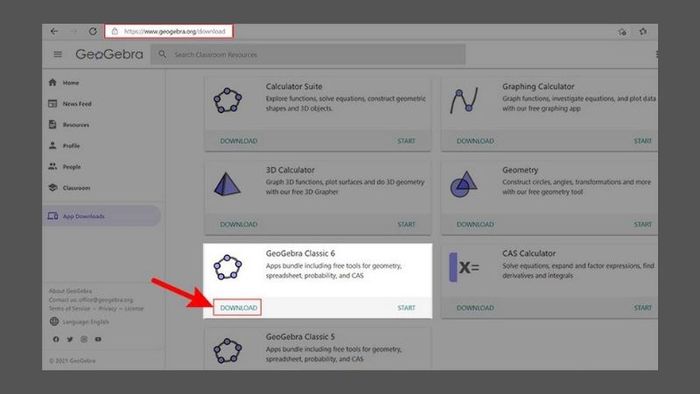Click the Classroom graduation cap icon
This screenshot has width=700, height=394.
click(x=53, y=187)
